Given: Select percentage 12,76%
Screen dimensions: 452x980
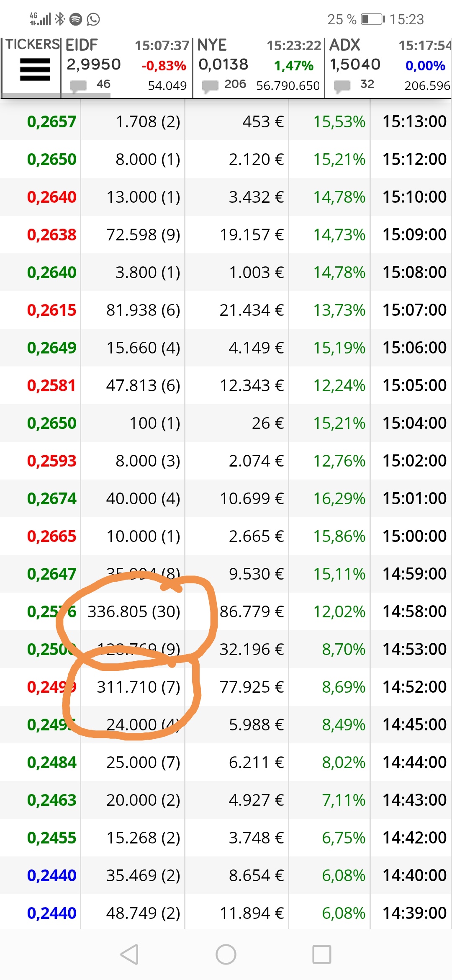Looking at the screenshot, I should (x=339, y=461).
